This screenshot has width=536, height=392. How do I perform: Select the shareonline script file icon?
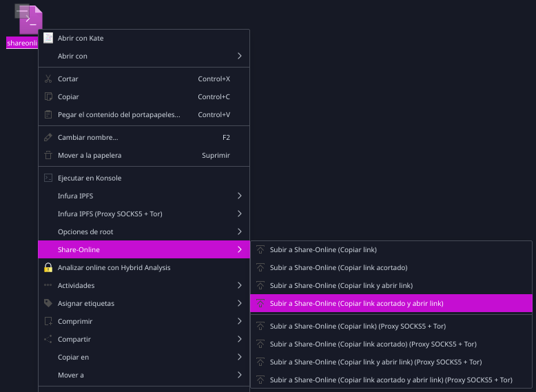pyautogui.click(x=29, y=19)
